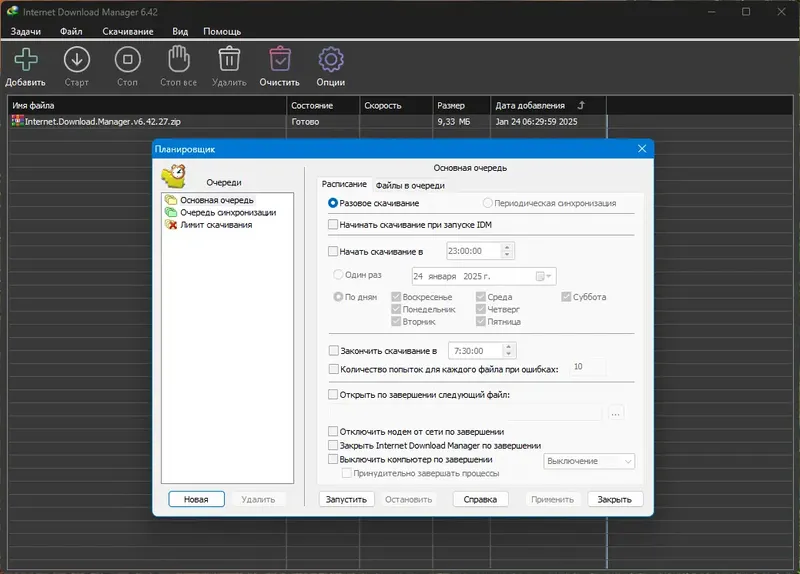Image resolution: width=800 pixels, height=574 pixels.
Task: Check Отключить модем от сети по завершении
Action: [x=333, y=431]
